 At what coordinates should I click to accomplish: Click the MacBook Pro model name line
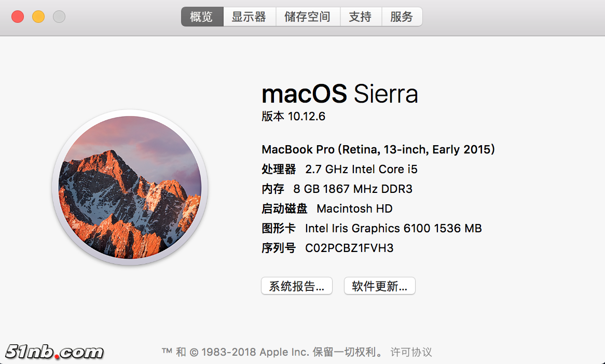click(378, 149)
